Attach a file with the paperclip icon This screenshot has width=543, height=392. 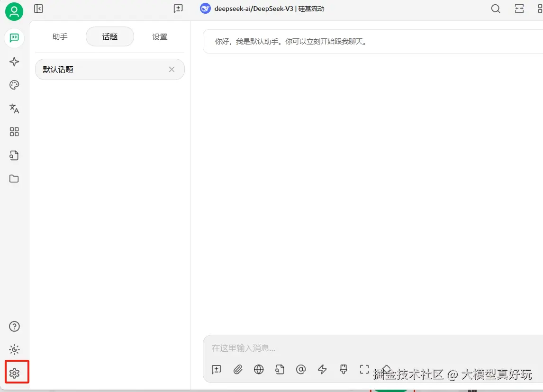point(237,370)
